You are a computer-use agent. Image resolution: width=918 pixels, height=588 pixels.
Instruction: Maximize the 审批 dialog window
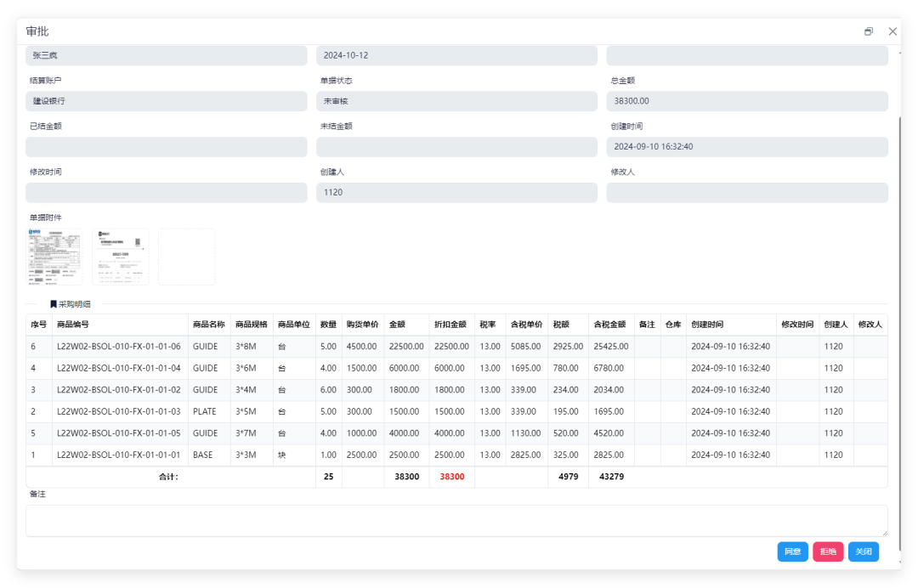coord(868,31)
